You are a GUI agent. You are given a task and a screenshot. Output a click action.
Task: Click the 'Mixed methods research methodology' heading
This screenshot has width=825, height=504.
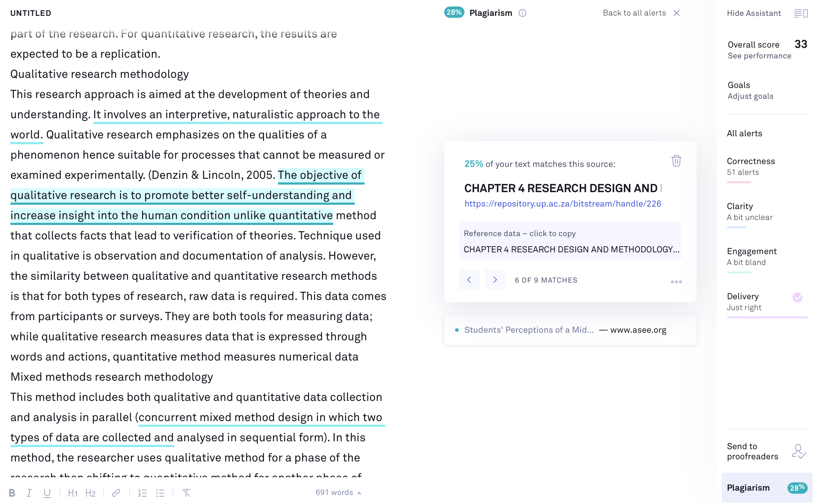pos(112,377)
